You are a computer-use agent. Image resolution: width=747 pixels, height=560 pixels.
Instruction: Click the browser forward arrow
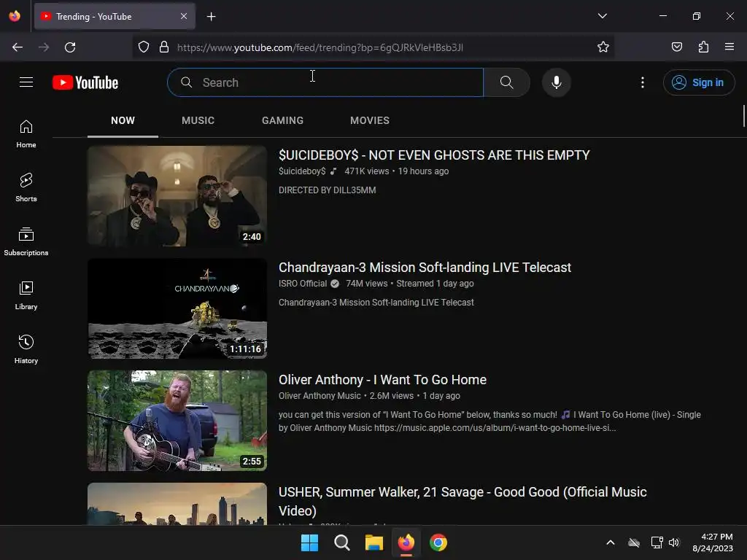coord(44,47)
